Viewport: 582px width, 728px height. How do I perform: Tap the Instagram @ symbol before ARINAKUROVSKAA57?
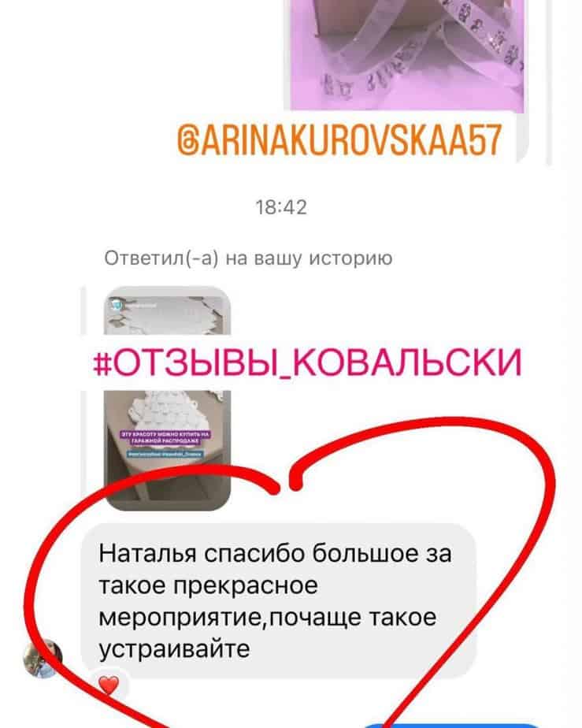tap(188, 139)
